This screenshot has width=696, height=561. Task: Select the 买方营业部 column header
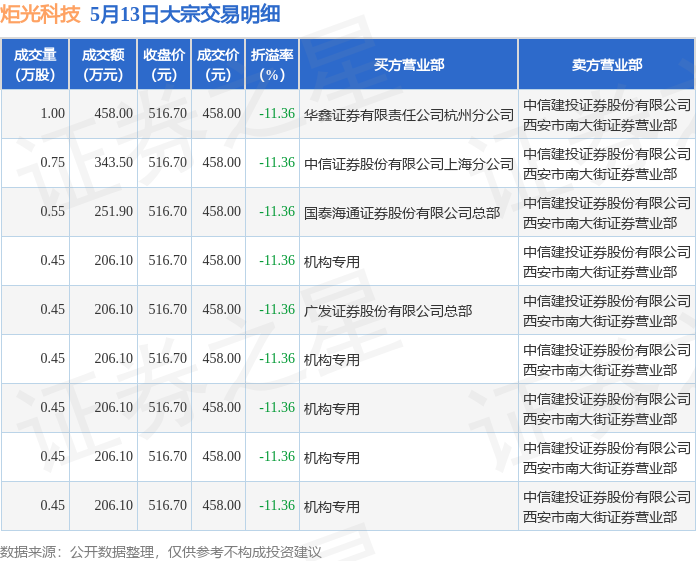point(409,64)
